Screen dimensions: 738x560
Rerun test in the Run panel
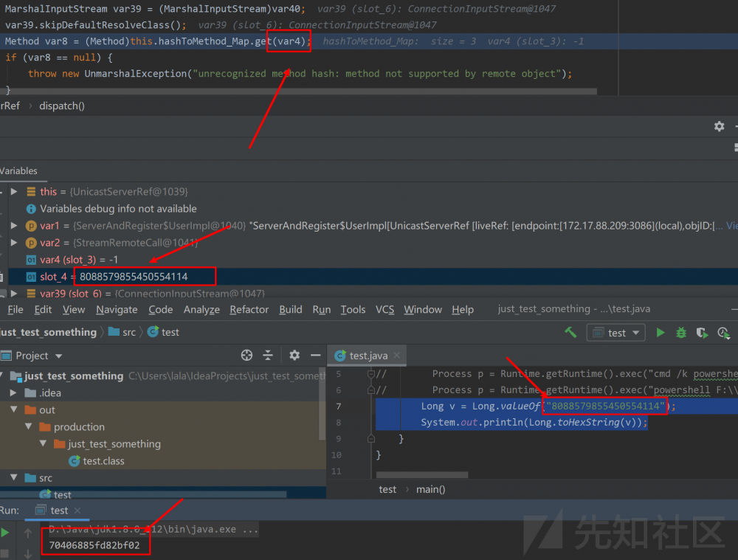[5, 533]
